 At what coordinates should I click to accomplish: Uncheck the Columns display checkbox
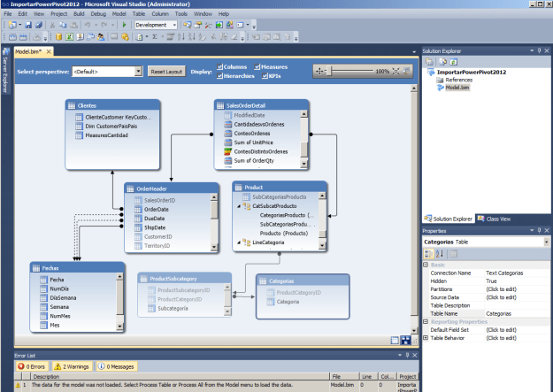218,66
